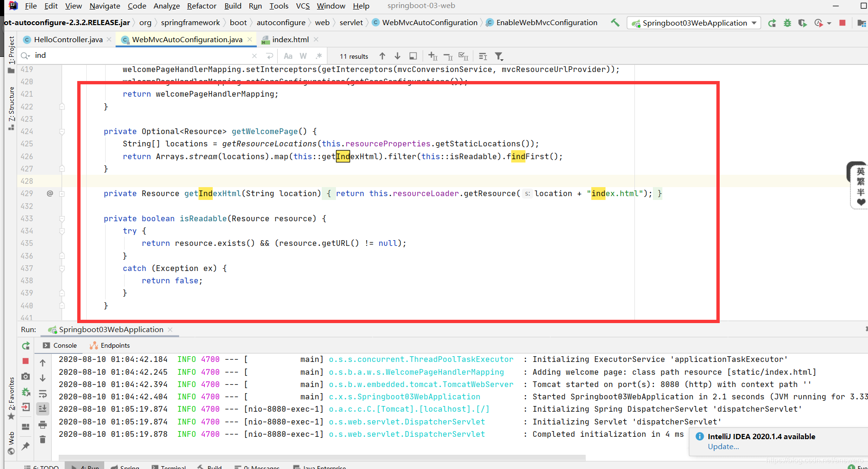
Task: Clear console with trash icon
Action: tap(43, 440)
